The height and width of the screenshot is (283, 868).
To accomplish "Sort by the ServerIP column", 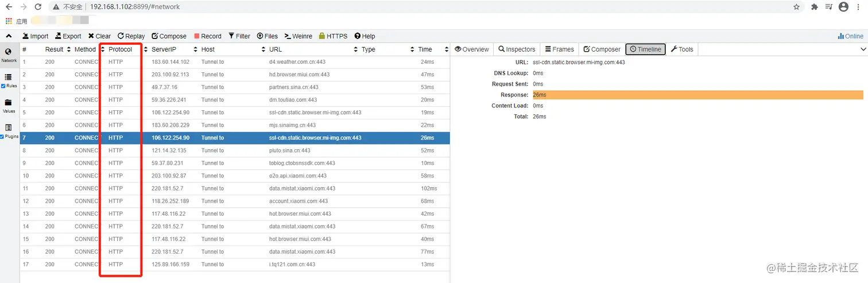I will [x=175, y=49].
